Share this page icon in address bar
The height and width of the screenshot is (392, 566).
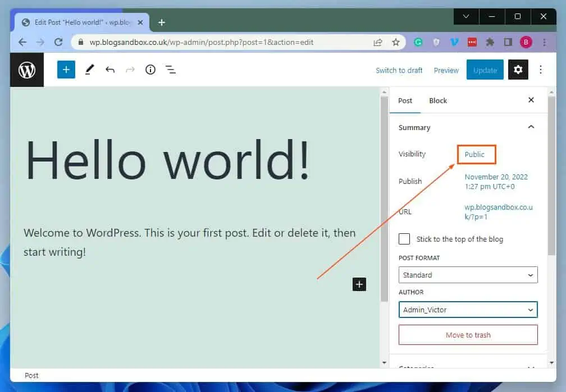(x=377, y=43)
